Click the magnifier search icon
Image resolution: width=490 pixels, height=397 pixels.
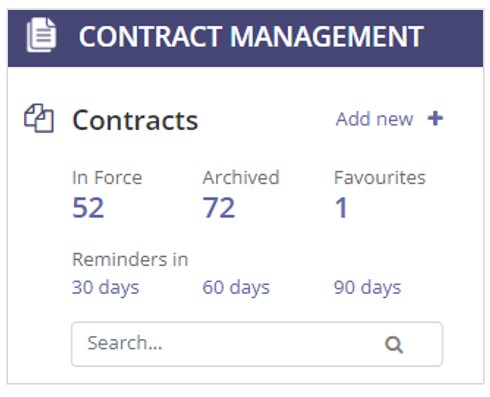pyautogui.click(x=394, y=345)
